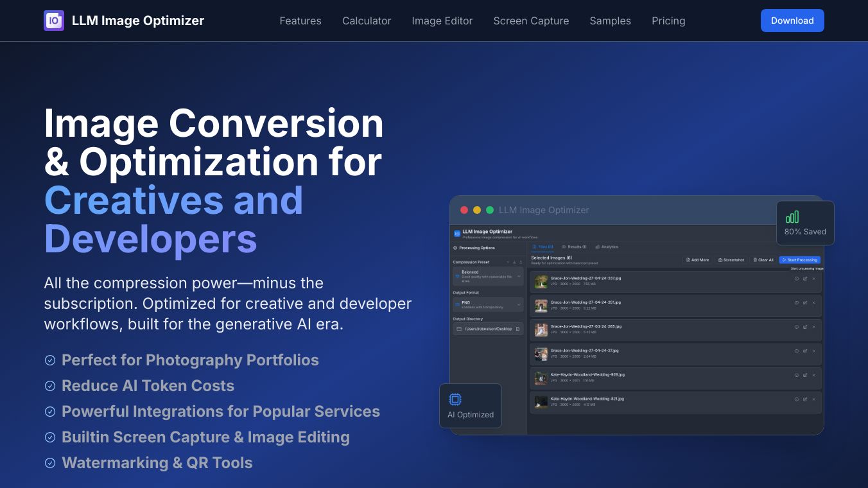Click the LLM Image Optimizer logo icon

click(x=54, y=21)
